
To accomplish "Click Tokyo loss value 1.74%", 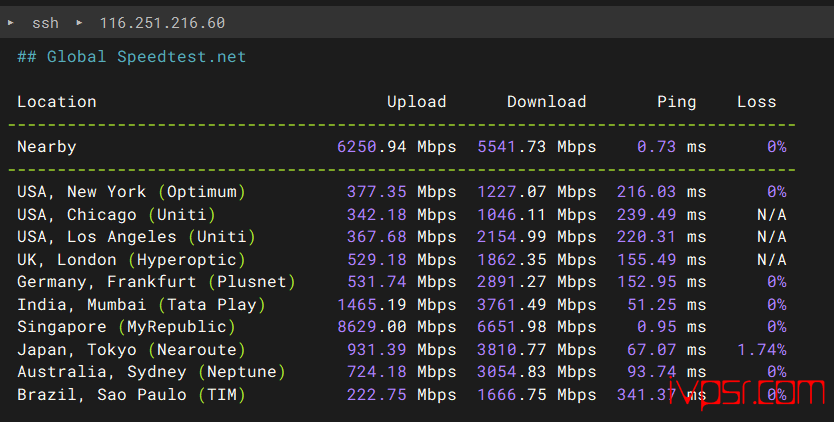I will coord(762,350).
